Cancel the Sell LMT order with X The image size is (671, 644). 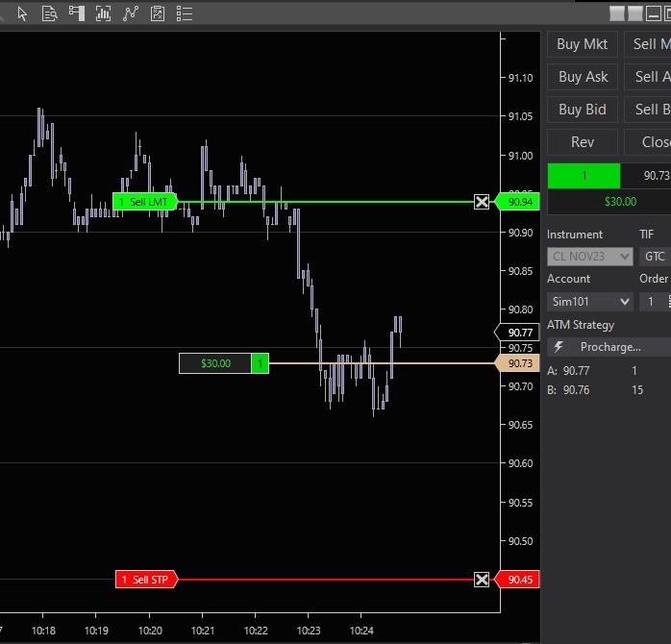tap(482, 202)
